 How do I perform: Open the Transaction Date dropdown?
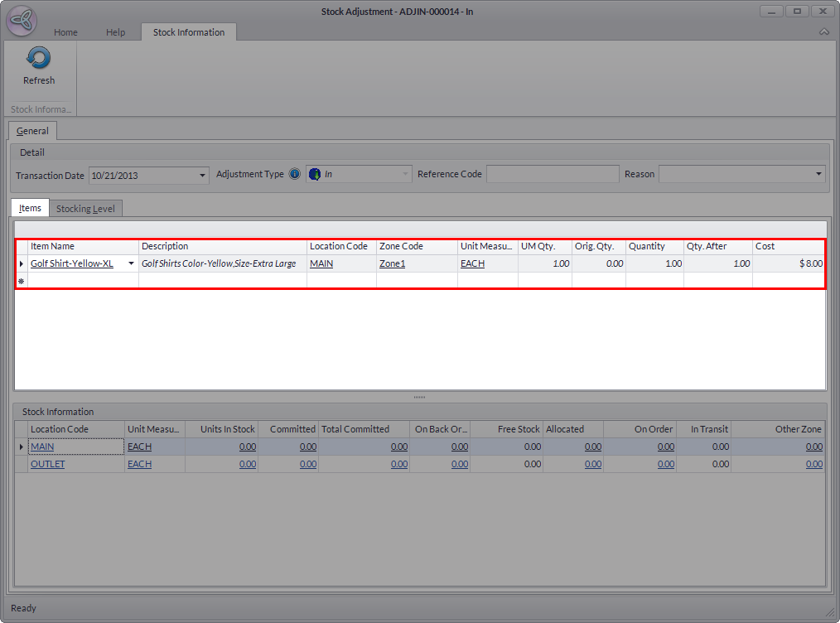coord(204,175)
